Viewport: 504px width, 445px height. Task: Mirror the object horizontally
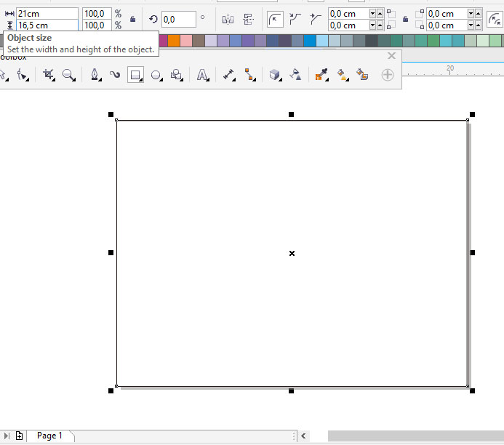click(x=228, y=20)
